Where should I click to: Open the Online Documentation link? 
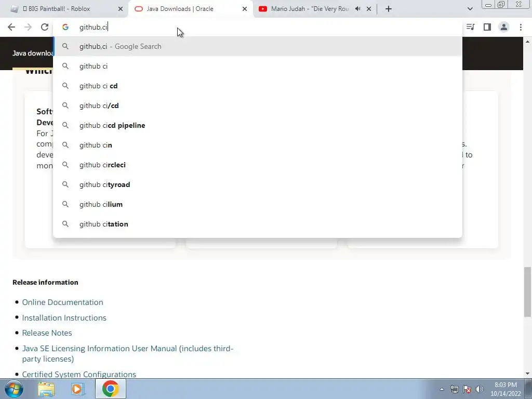tap(62, 302)
